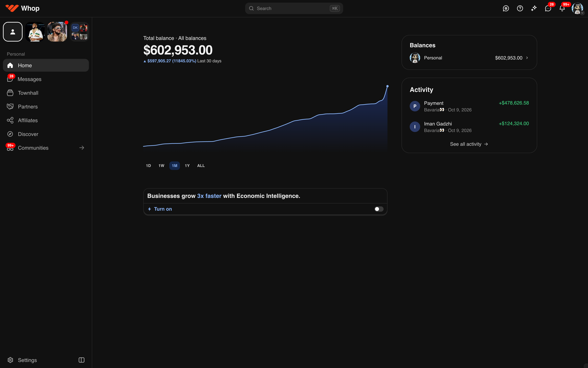Open Affiliates in sidebar
Image resolution: width=588 pixels, height=368 pixels.
(46, 120)
